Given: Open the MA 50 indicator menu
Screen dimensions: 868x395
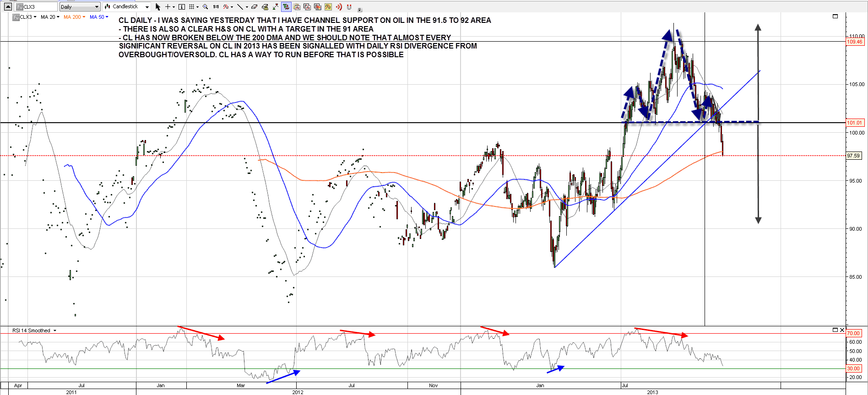Looking at the screenshot, I should [99, 17].
